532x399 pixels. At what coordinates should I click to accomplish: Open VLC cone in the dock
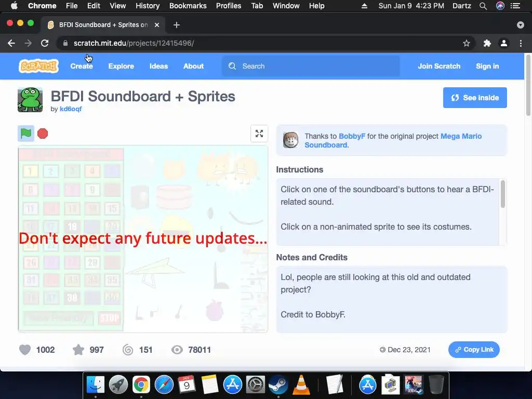(x=301, y=385)
